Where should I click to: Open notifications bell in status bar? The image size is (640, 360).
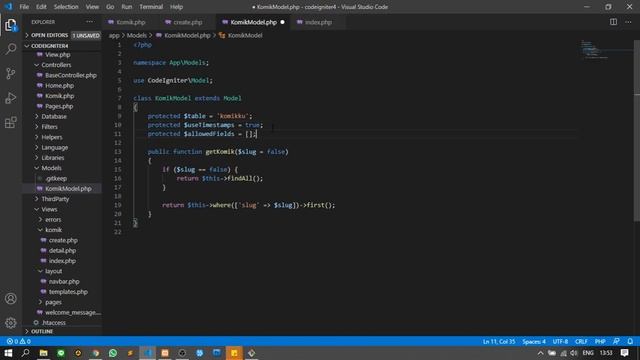pos(630,341)
